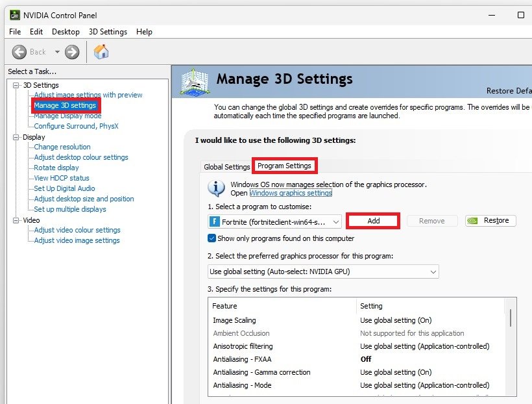532x404 pixels.
Task: Open the Back history dropdown arrow
Action: pyautogui.click(x=57, y=52)
